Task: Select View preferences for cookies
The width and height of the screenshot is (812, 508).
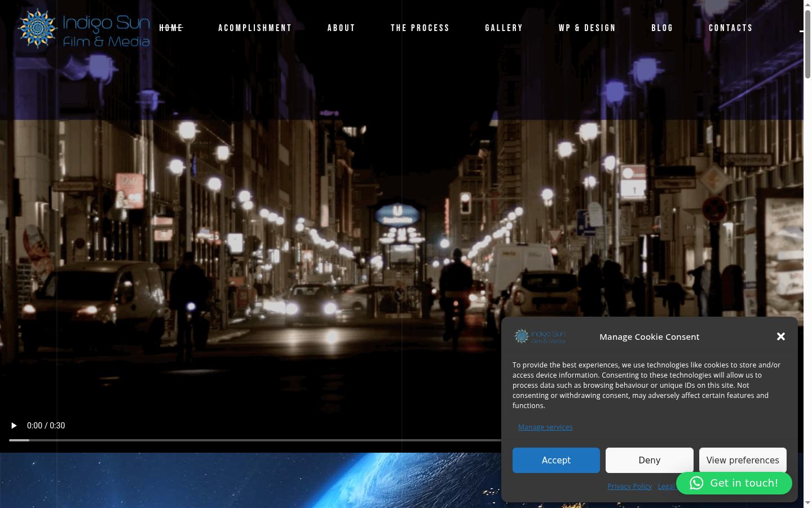Action: coord(743,461)
